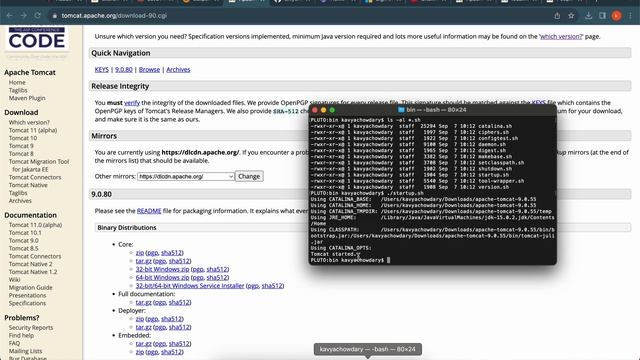Screen dimensions: 640x360
Task: Open the Presentations sidebar link
Action: click(x=27, y=295)
